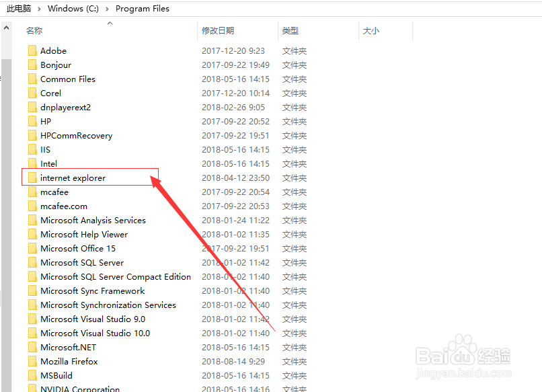542x392 pixels.
Task: Click Visual Studio 9.0 folder icon
Action: 32,319
